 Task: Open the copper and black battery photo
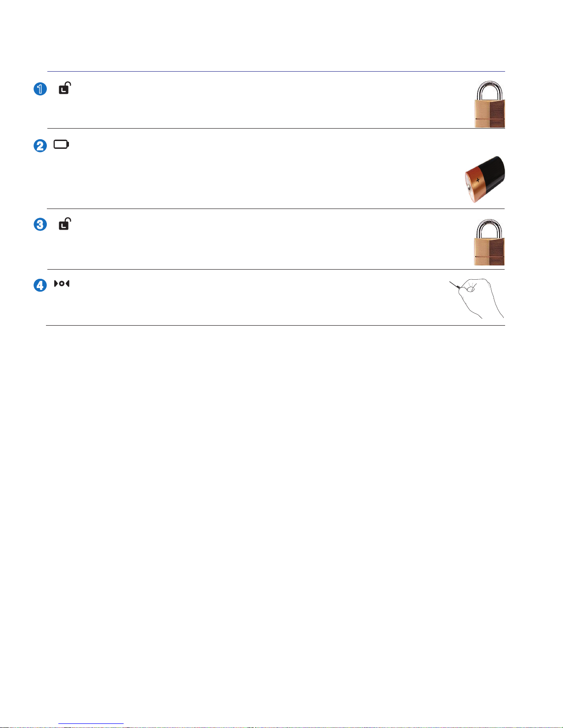click(484, 179)
